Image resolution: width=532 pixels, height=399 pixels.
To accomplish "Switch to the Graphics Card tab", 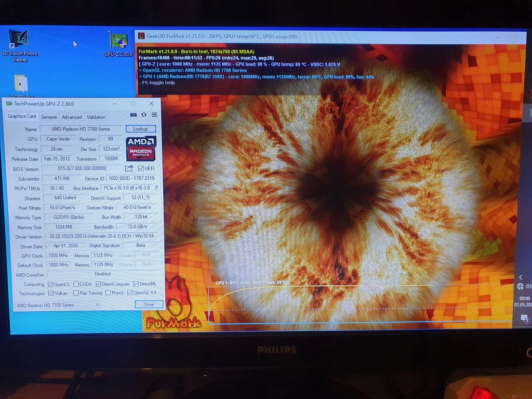I will [x=22, y=116].
